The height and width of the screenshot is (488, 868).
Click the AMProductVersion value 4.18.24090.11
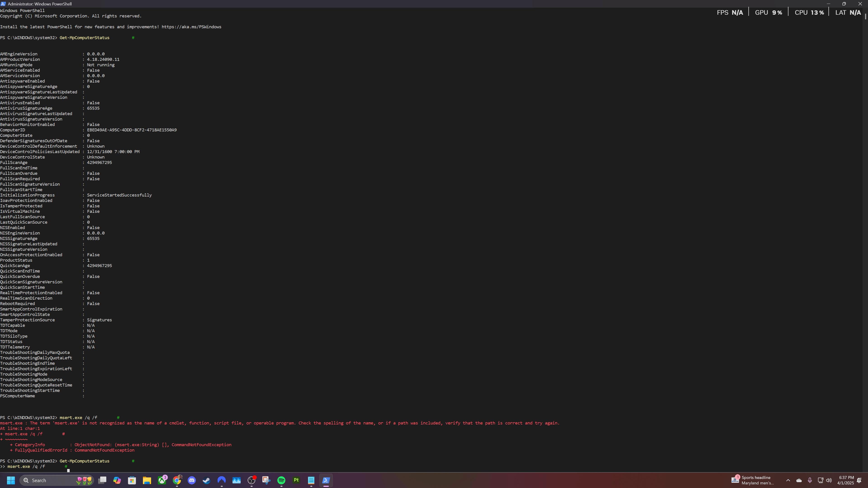(103, 59)
